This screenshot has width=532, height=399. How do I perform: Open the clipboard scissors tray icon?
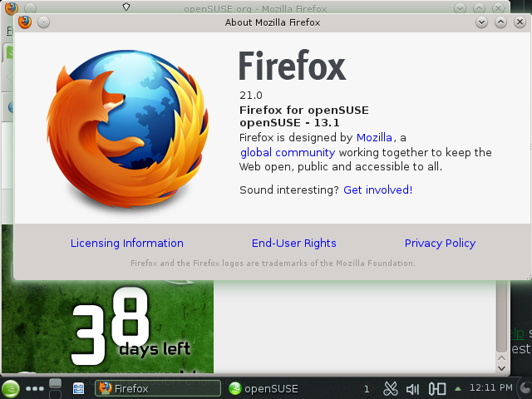[390, 389]
